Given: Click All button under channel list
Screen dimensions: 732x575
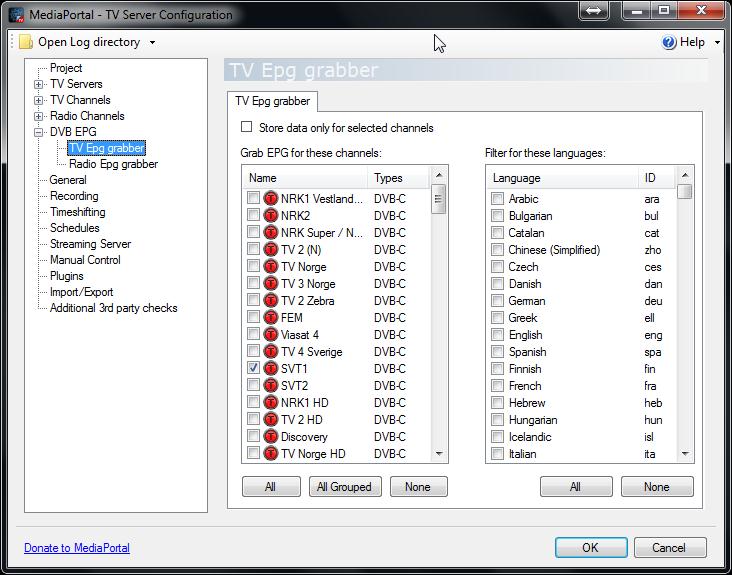Looking at the screenshot, I should (271, 487).
